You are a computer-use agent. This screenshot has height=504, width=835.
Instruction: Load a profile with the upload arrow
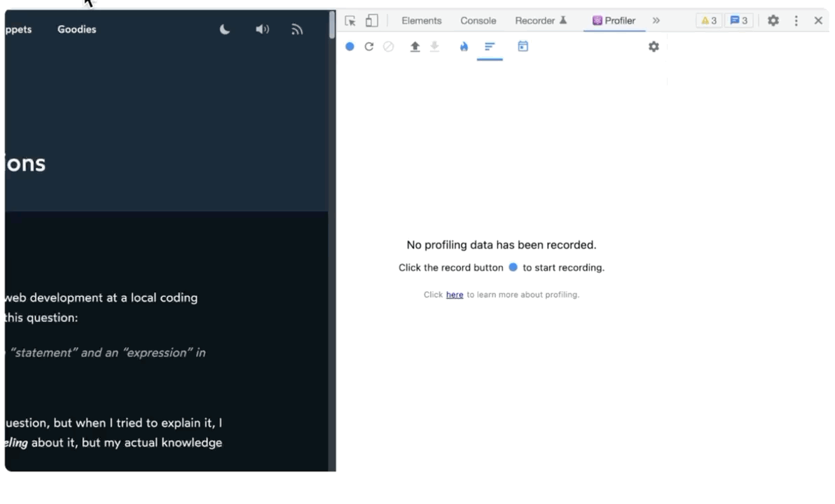(415, 47)
